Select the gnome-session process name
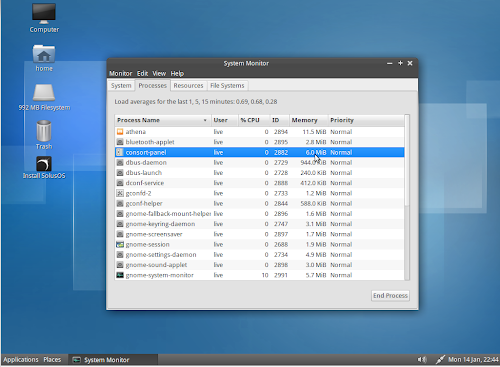Viewport: 500px width, 367px height. [x=148, y=244]
